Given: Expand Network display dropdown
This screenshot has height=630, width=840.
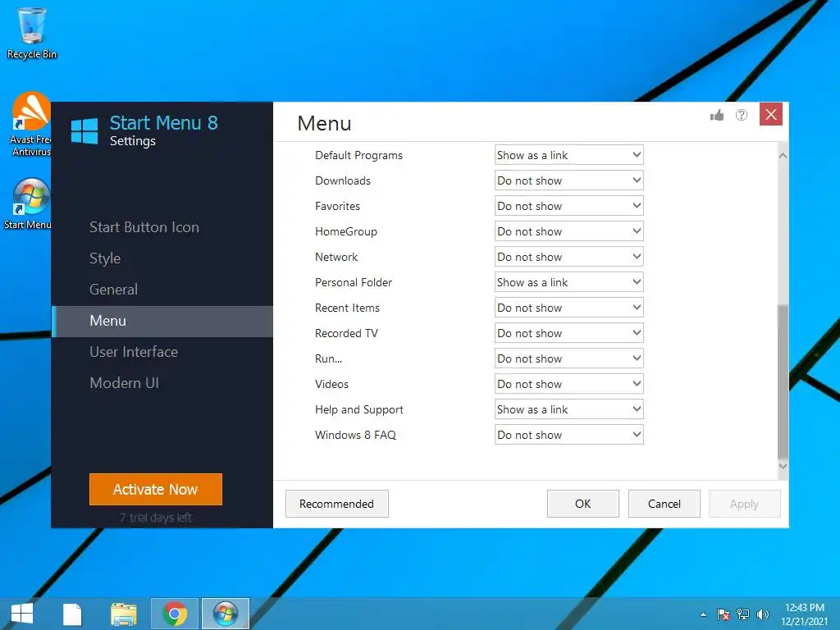Looking at the screenshot, I should [569, 257].
